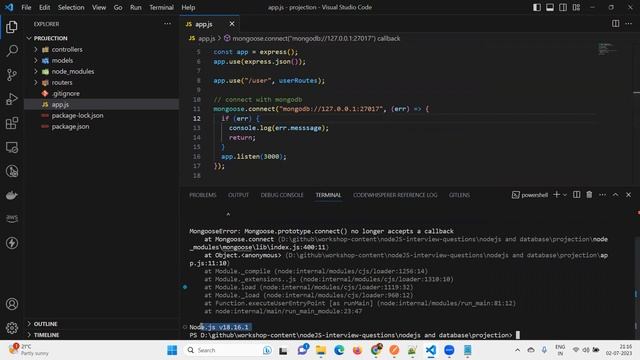
Task: Open the Explorer view in activity bar
Action: click(12, 27)
